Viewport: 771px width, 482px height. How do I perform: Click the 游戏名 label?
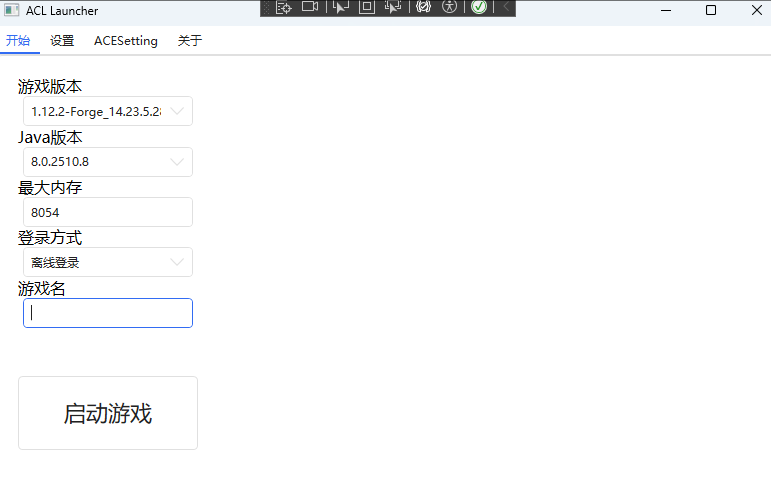[x=41, y=288]
